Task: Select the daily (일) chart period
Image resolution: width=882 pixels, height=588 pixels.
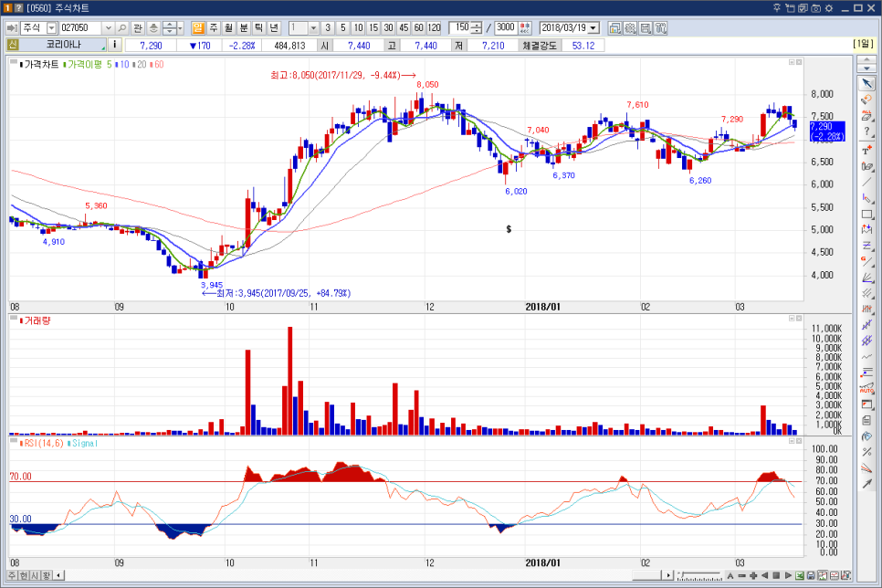Action: pos(198,27)
